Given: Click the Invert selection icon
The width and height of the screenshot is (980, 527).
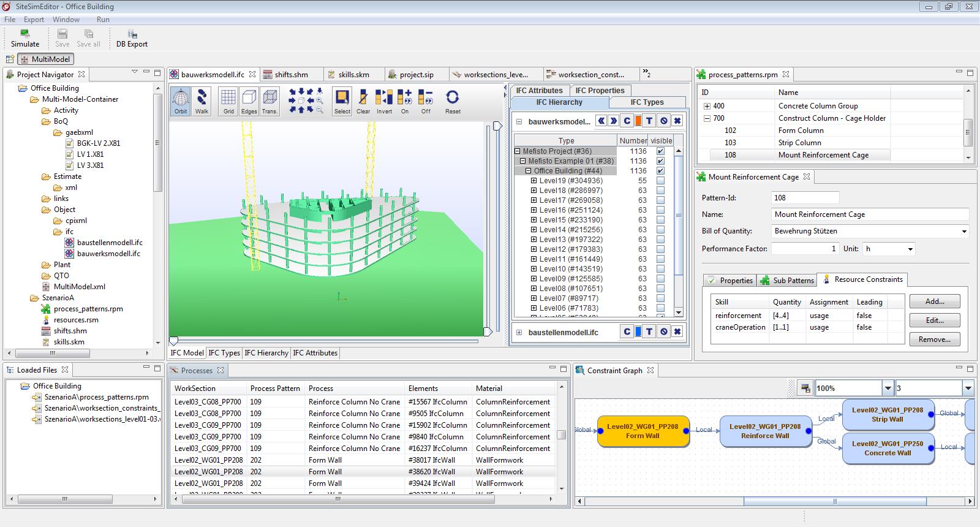Looking at the screenshot, I should (x=384, y=101).
